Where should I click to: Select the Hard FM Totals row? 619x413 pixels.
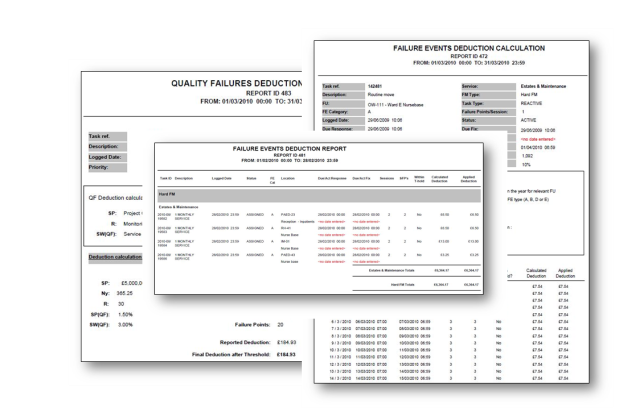click(403, 284)
